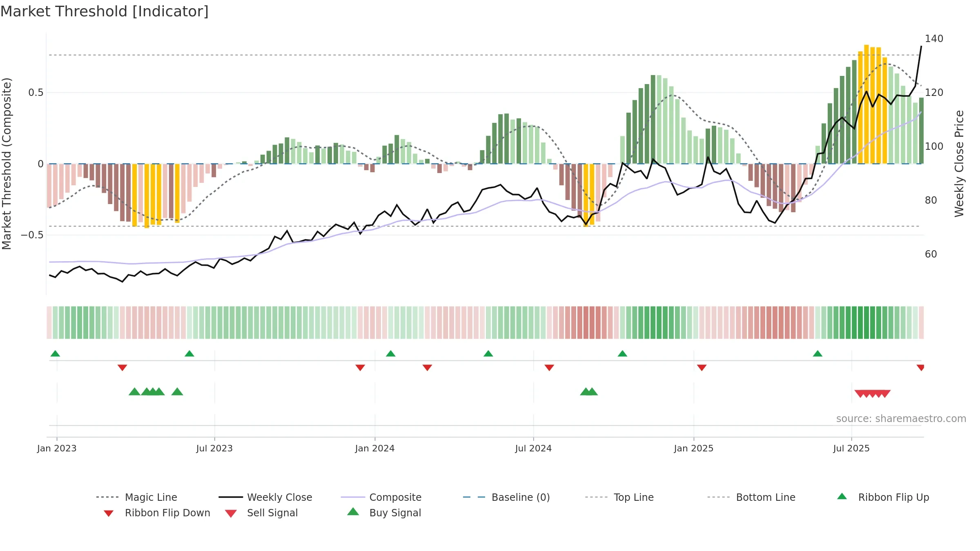The image size is (980, 551).
Task: Click the Ribbon Flip Up marker near October 2024
Action: (x=622, y=353)
